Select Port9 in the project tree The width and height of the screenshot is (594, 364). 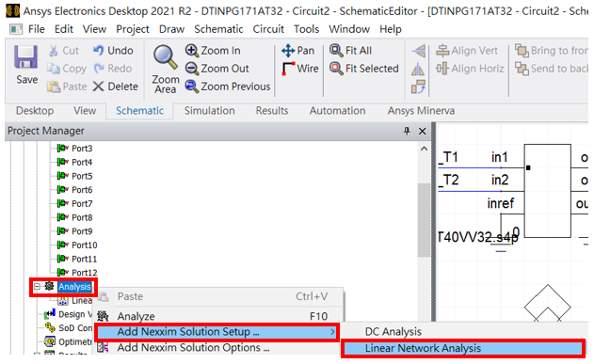(x=82, y=231)
